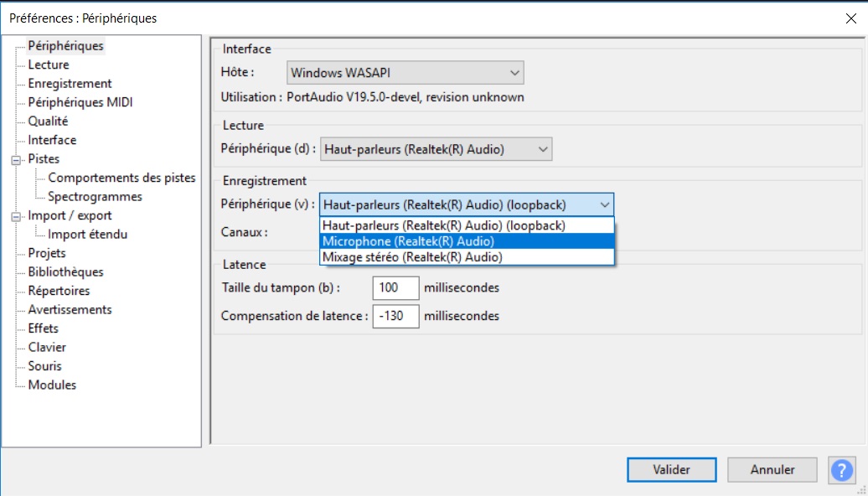Open the playback Périphérique Haut-parleurs dropdown
The width and height of the screenshot is (868, 496).
click(x=437, y=149)
